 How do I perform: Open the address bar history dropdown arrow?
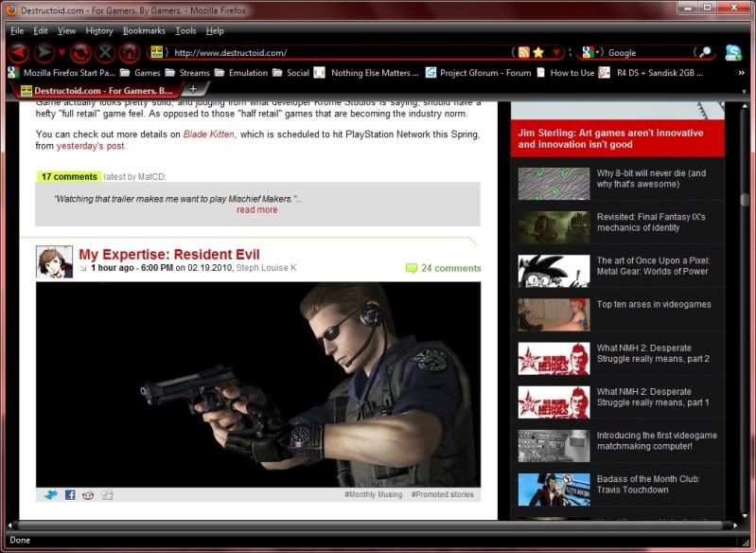(557, 53)
